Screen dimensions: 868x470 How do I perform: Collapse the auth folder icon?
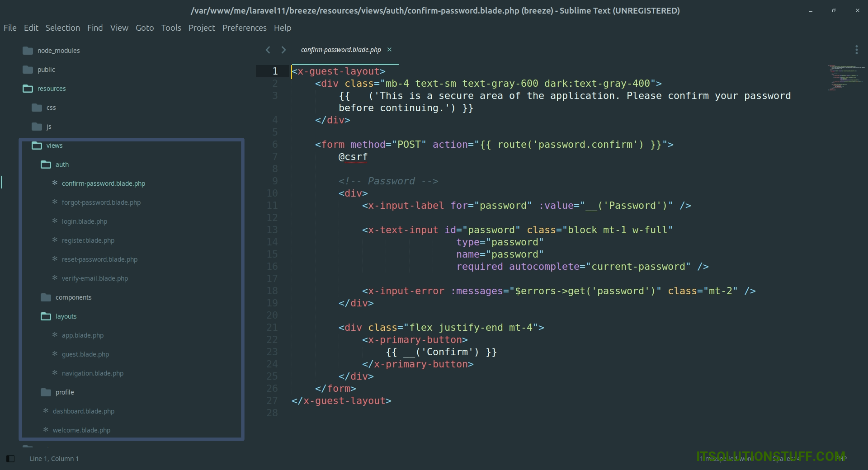tap(46, 164)
